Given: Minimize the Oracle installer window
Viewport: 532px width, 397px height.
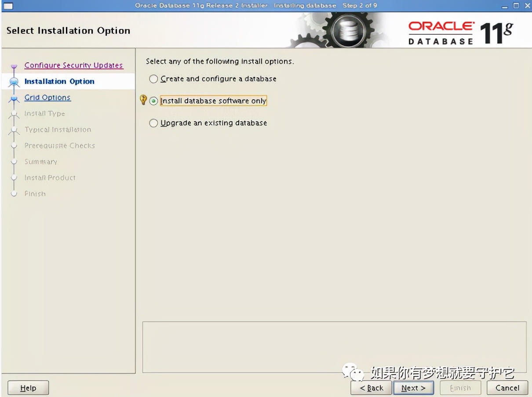Looking at the screenshot, I should coord(504,6).
